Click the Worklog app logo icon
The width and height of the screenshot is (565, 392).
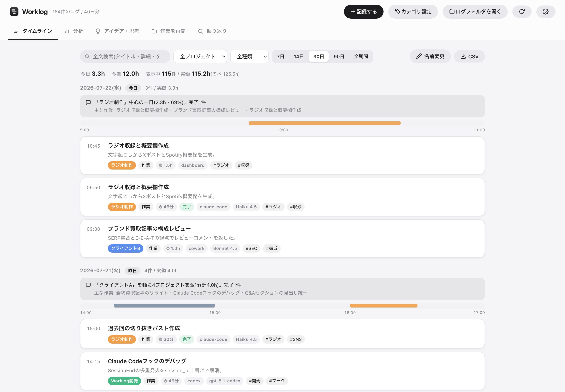(14, 12)
